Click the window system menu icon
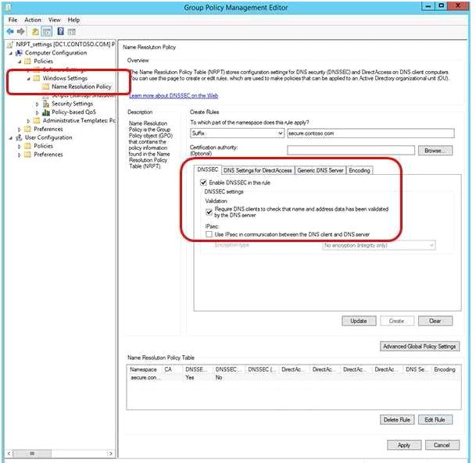476x463 pixels. coord(8,7)
